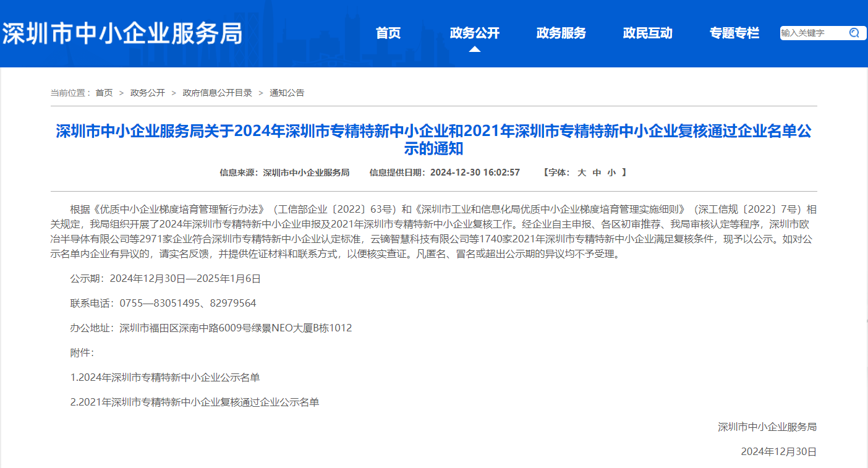Select 政务公开 in the top navigation bar
868x468 pixels.
pos(474,33)
